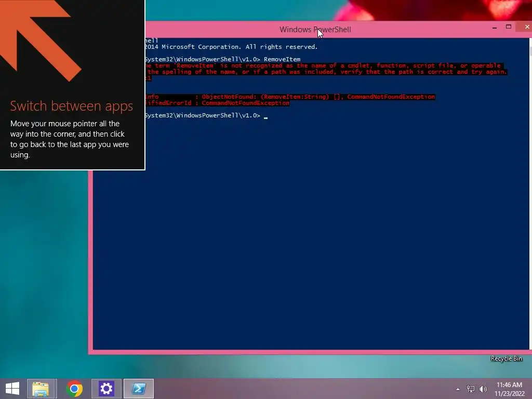Click the Windows PowerShell title bar text
Viewport: 532px width, 399px height.
(x=315, y=30)
